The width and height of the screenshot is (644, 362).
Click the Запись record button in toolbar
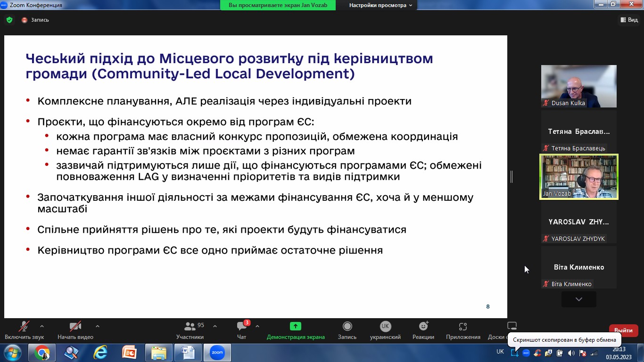pos(347,330)
